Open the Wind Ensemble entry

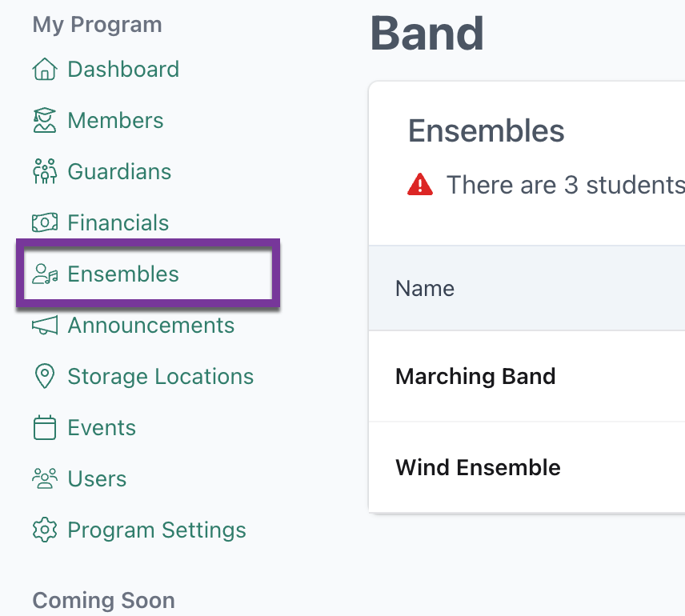[x=478, y=467]
